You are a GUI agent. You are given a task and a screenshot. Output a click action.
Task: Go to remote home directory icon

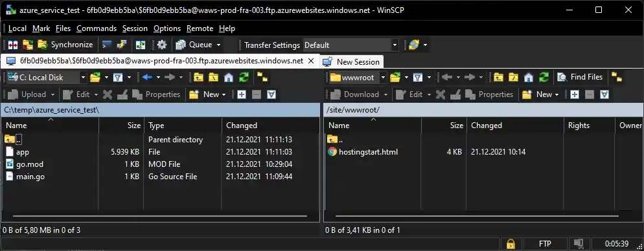pos(529,77)
